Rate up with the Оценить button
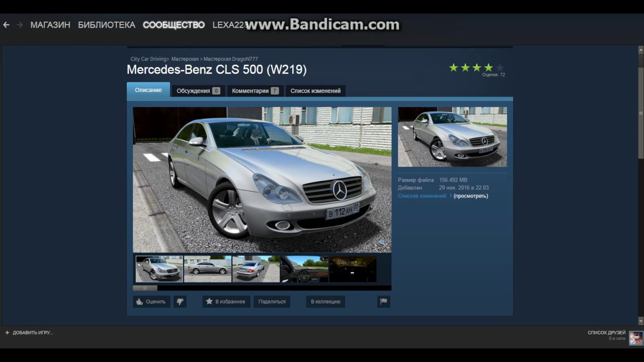The width and height of the screenshot is (644, 362). pyautogui.click(x=151, y=302)
